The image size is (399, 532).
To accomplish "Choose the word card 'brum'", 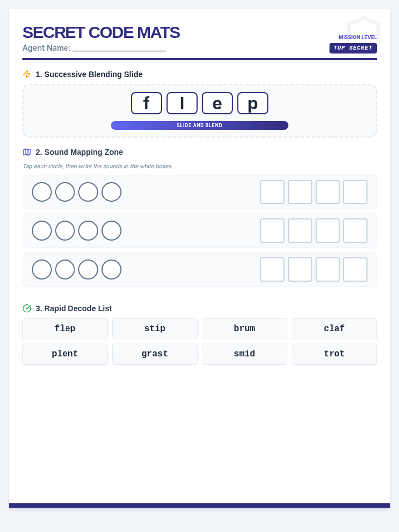I will [x=244, y=329].
